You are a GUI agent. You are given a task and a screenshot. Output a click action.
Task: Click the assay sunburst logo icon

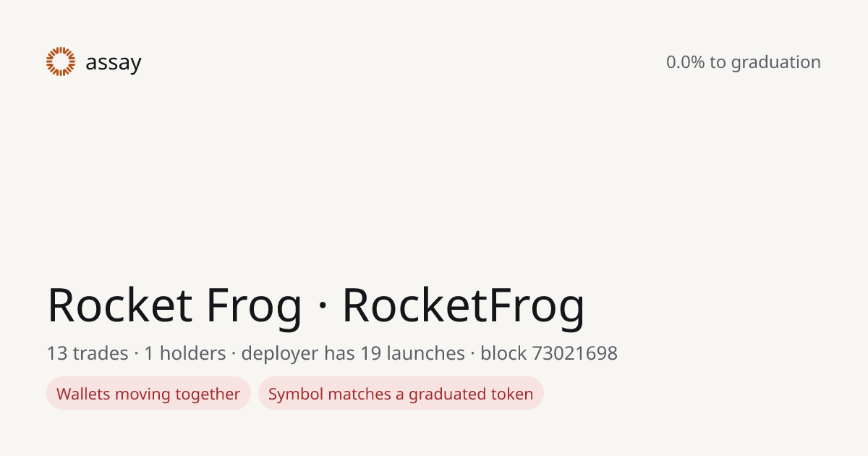click(x=61, y=62)
